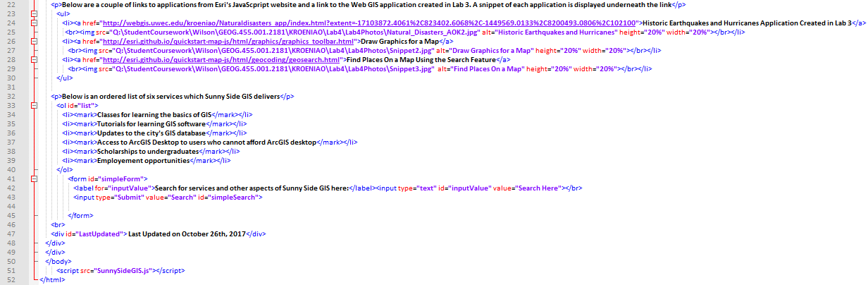Image resolution: width=868 pixels, height=285 pixels.
Task: Click "Updates to the city's GIS database" line
Action: (150, 133)
